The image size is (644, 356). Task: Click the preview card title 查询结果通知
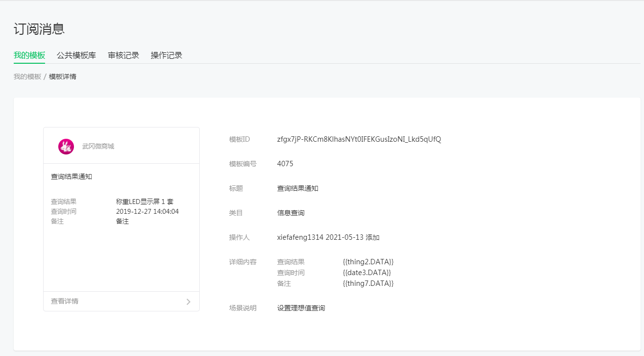[x=72, y=177]
